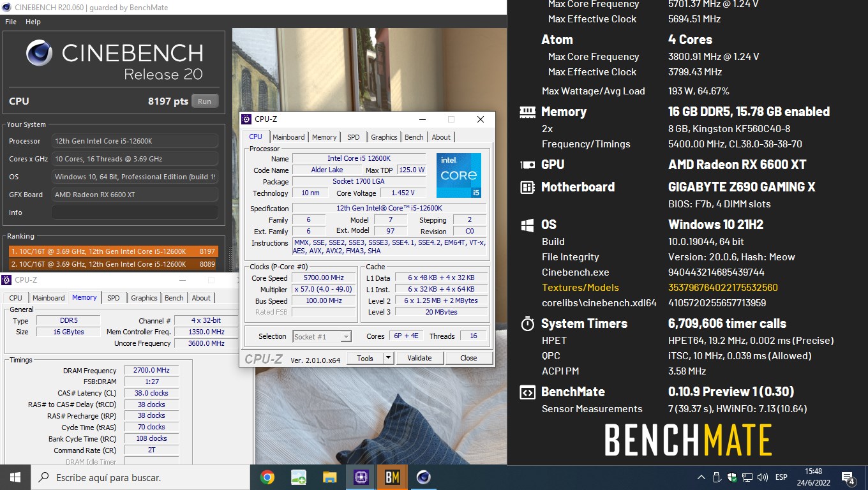
Task: Click Cinebench sphere logo
Action: point(40,53)
